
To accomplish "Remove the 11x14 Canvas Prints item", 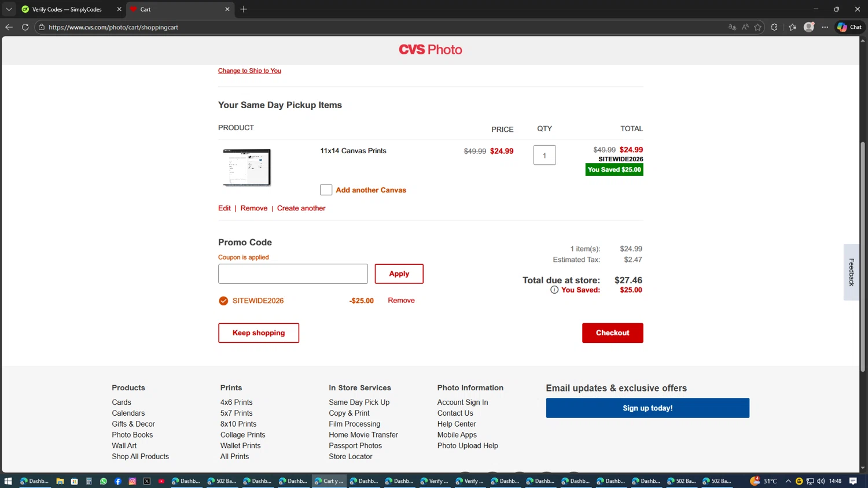I will (254, 208).
